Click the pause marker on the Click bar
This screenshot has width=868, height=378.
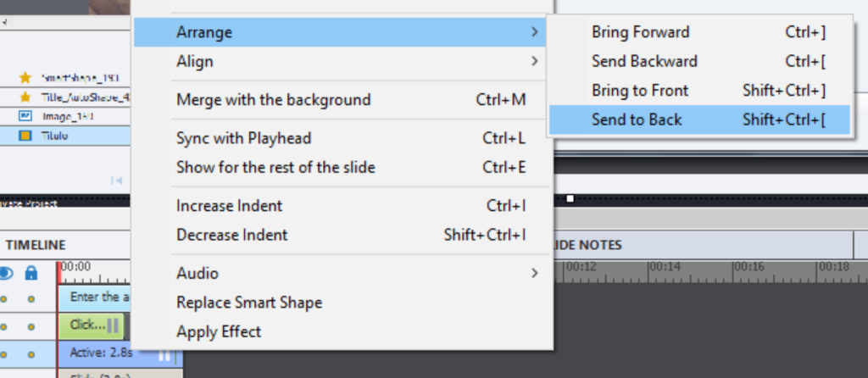click(113, 325)
